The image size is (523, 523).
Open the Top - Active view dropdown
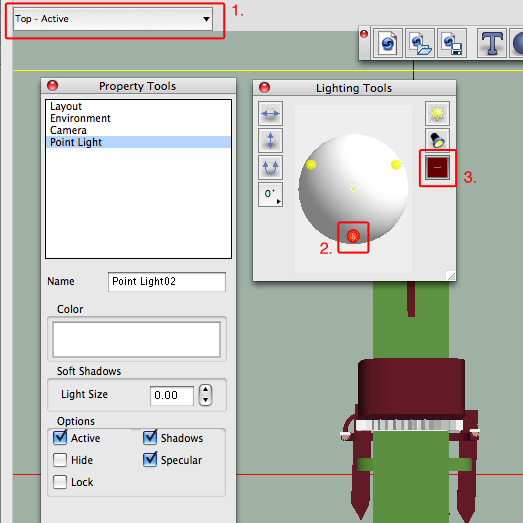tap(113, 19)
